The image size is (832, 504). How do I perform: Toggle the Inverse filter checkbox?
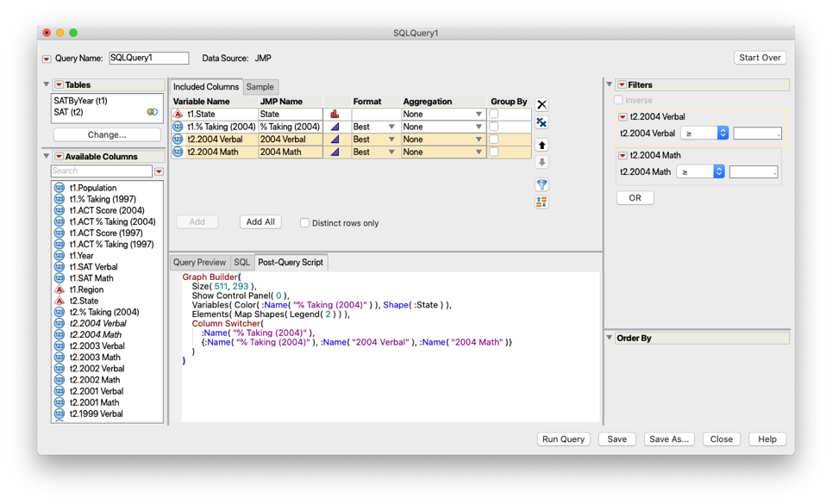click(x=618, y=100)
